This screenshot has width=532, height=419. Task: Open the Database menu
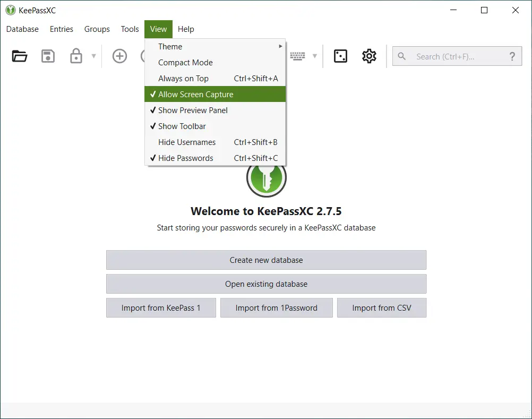[22, 29]
